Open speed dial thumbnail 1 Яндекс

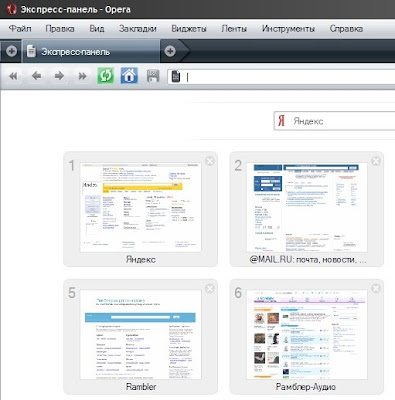point(140,207)
